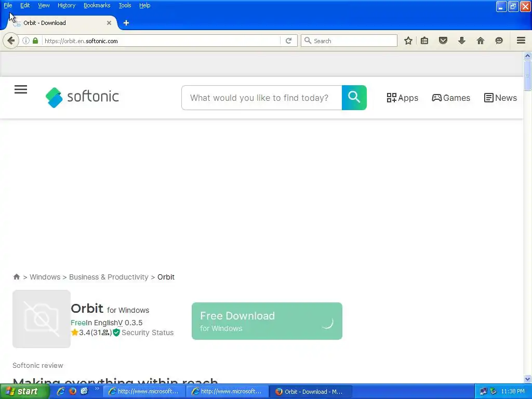This screenshot has height=399, width=532.
Task: Click the network tray icon
Action: [483, 391]
